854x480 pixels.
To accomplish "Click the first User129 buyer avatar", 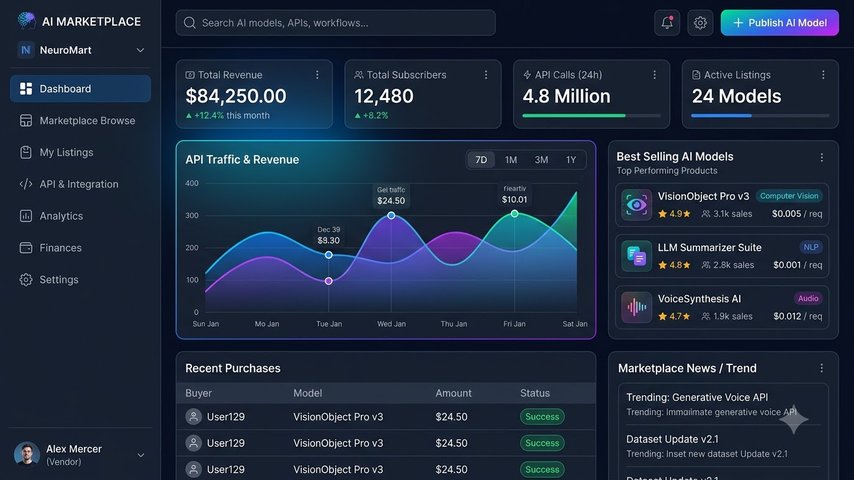I will 193,417.
